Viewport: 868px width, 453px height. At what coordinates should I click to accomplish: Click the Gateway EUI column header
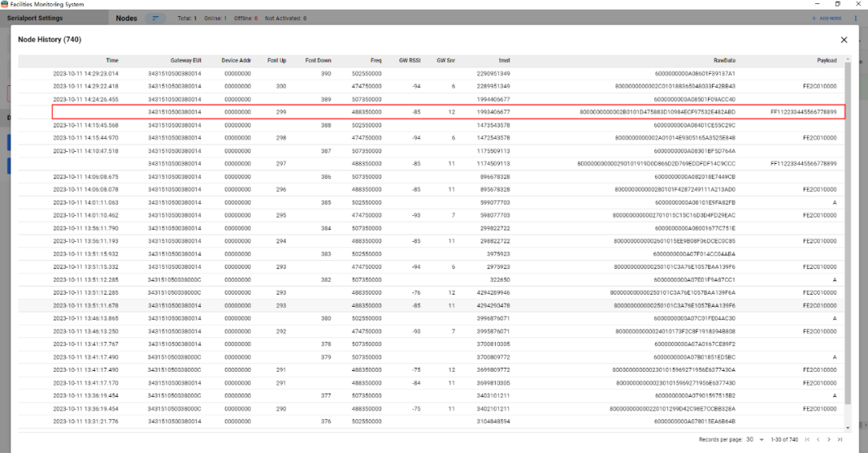click(x=186, y=60)
